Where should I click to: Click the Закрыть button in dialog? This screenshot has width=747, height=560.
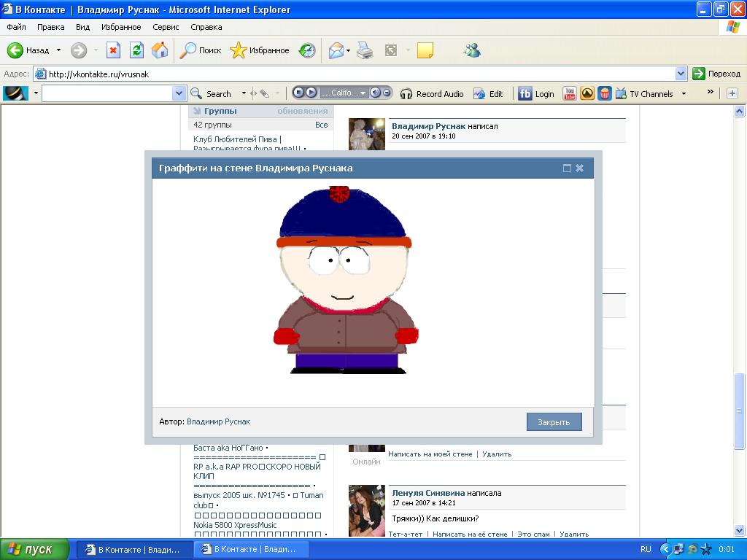pyautogui.click(x=554, y=422)
